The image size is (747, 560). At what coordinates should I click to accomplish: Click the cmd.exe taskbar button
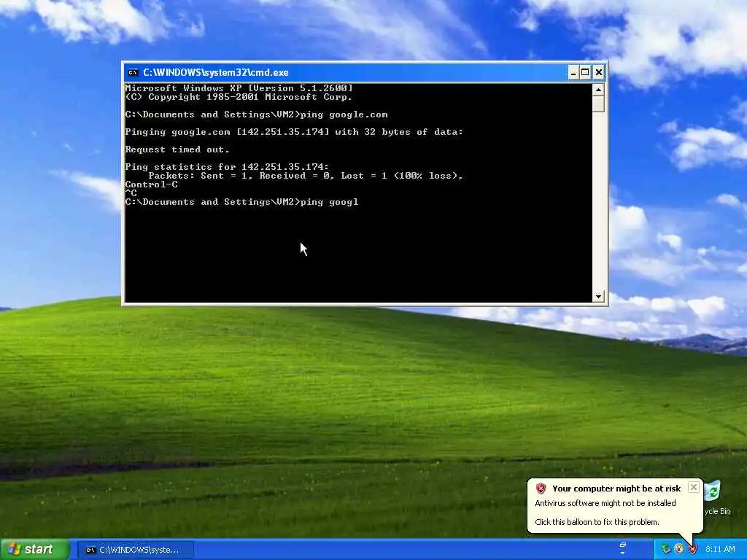click(x=136, y=550)
